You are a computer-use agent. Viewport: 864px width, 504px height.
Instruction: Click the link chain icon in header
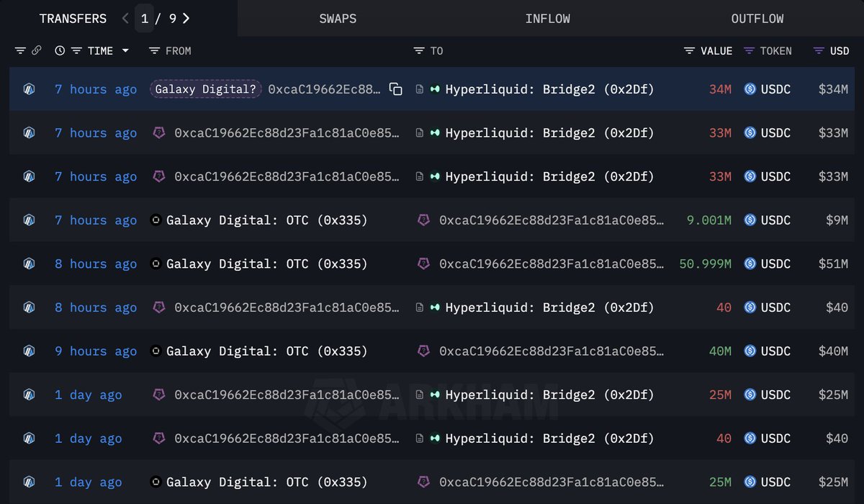pos(37,50)
